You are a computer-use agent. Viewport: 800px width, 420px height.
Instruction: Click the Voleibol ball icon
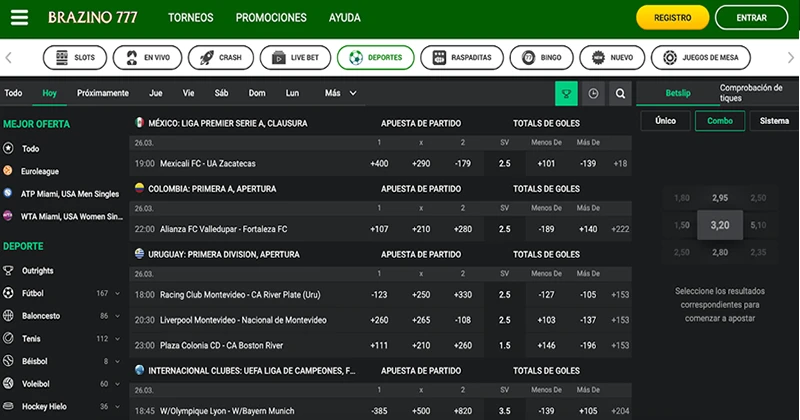(x=8, y=383)
